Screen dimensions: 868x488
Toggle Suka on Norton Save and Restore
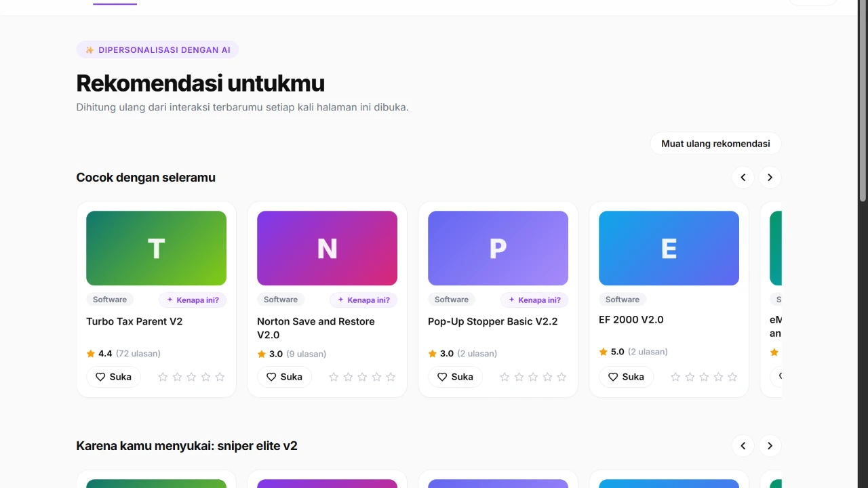(x=284, y=377)
